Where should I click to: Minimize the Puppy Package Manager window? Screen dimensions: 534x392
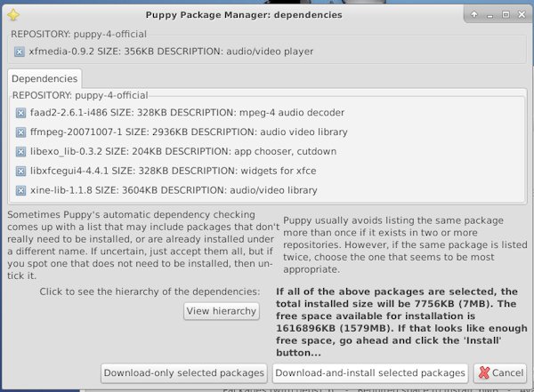click(x=490, y=15)
